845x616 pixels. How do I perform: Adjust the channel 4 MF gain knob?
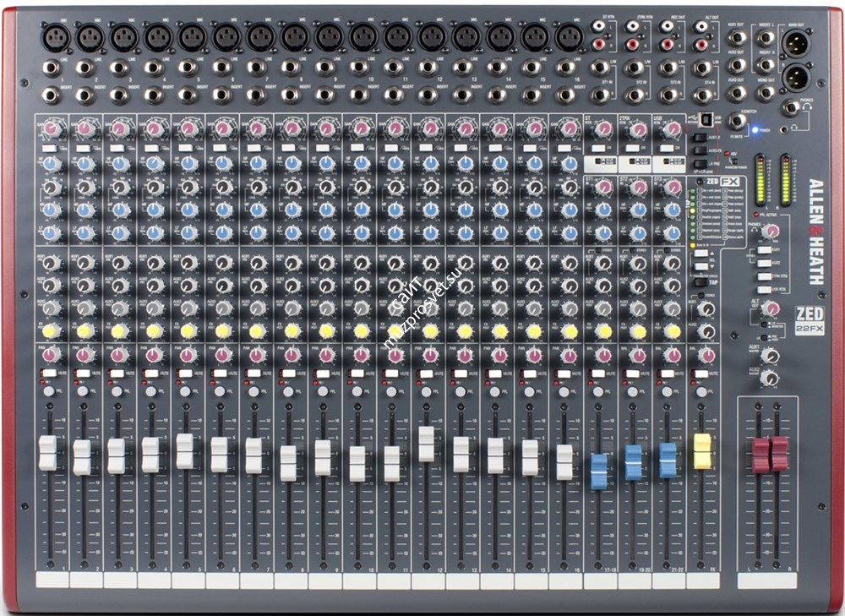[x=154, y=210]
